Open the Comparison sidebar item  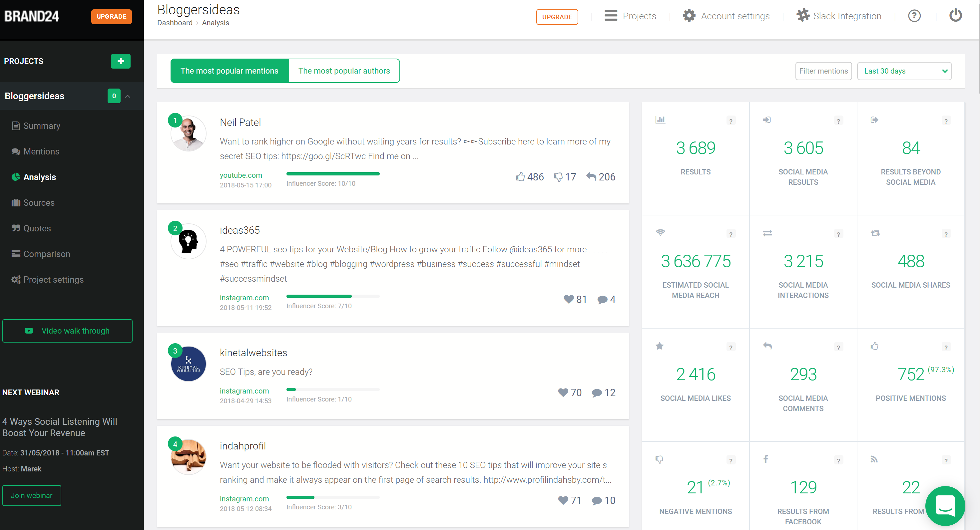pyautogui.click(x=46, y=254)
